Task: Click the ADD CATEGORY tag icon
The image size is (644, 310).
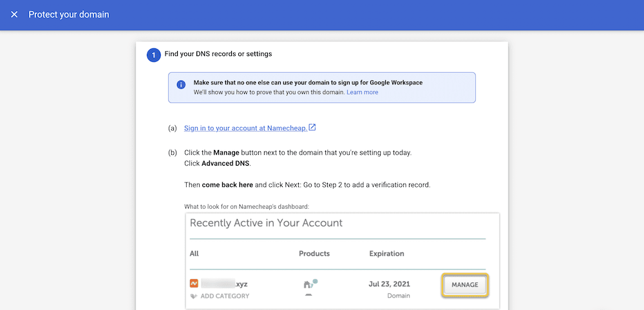Action: [x=194, y=296]
